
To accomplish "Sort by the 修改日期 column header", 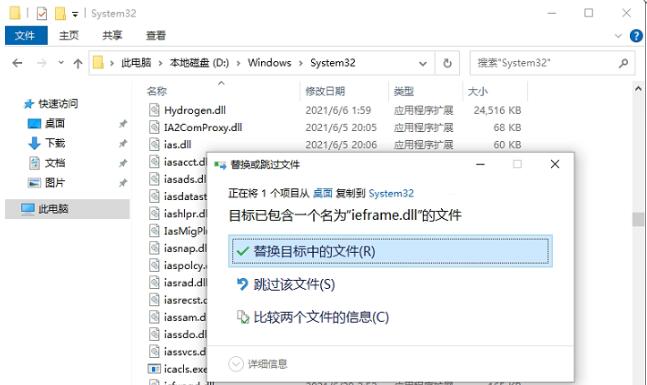I will (x=325, y=91).
